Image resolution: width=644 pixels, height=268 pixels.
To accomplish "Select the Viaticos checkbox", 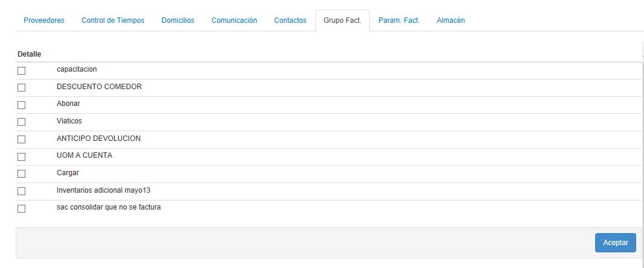I will tap(22, 122).
